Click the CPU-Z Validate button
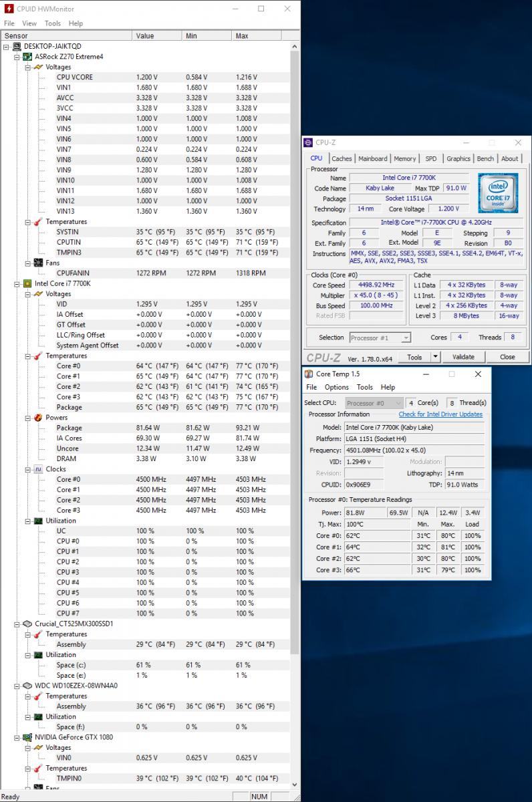Viewport: 532px width, 802px height. tap(463, 357)
